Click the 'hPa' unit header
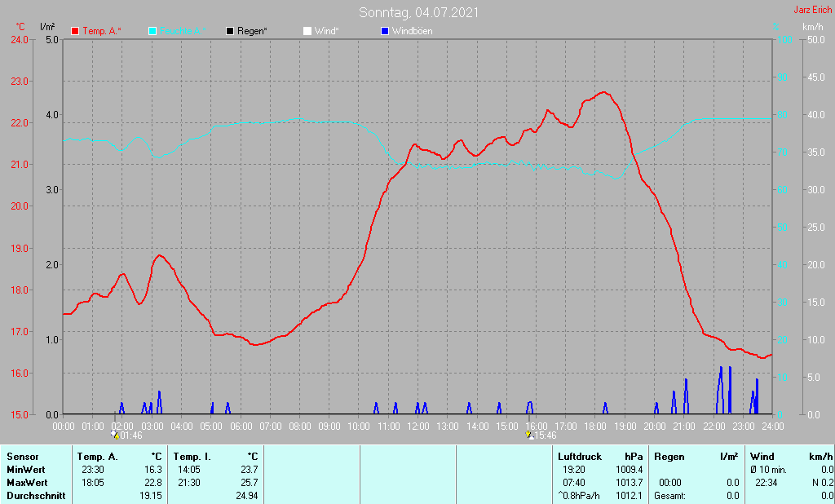Screen dimensions: 835x504 [x=634, y=457]
